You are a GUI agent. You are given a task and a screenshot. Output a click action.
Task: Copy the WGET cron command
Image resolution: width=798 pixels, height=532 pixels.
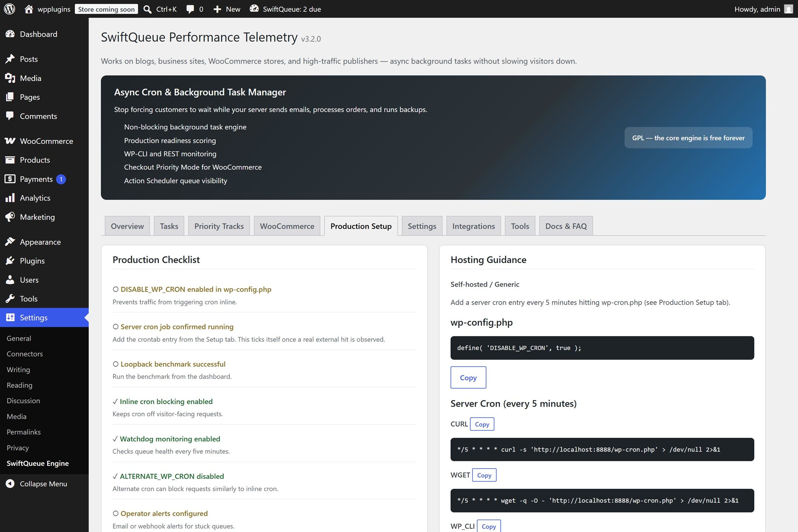[x=484, y=475]
